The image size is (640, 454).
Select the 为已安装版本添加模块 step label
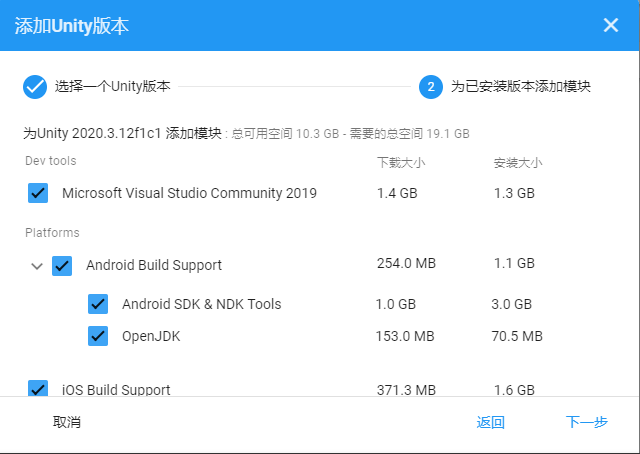(x=521, y=86)
